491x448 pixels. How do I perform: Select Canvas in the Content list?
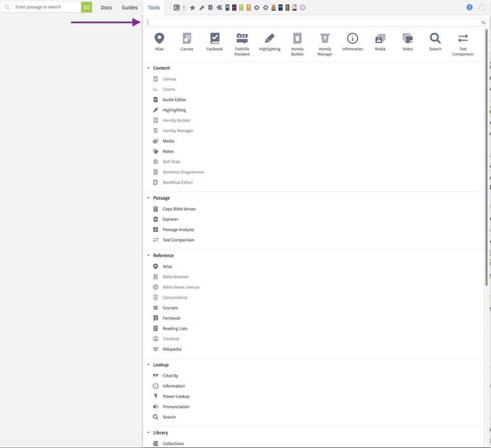(x=164, y=79)
